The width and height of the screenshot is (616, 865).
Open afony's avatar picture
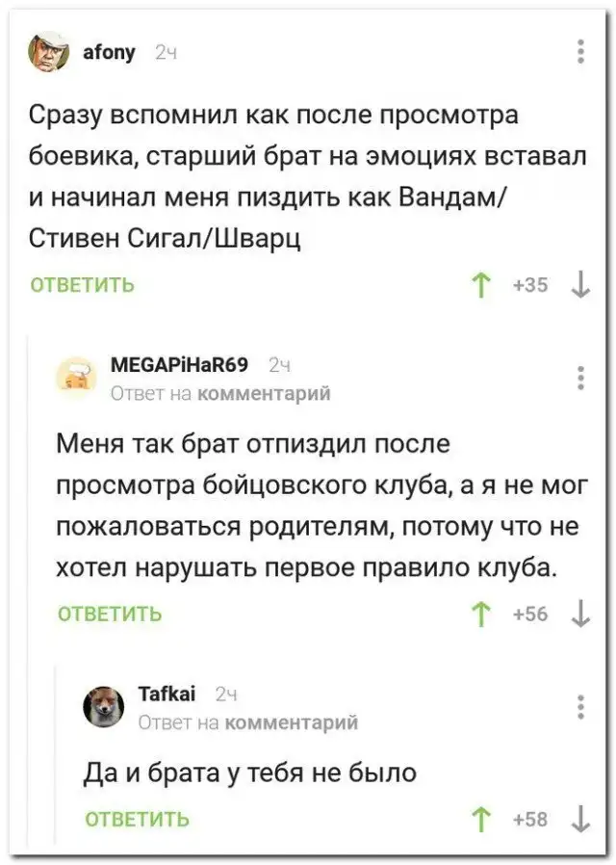click(x=48, y=51)
